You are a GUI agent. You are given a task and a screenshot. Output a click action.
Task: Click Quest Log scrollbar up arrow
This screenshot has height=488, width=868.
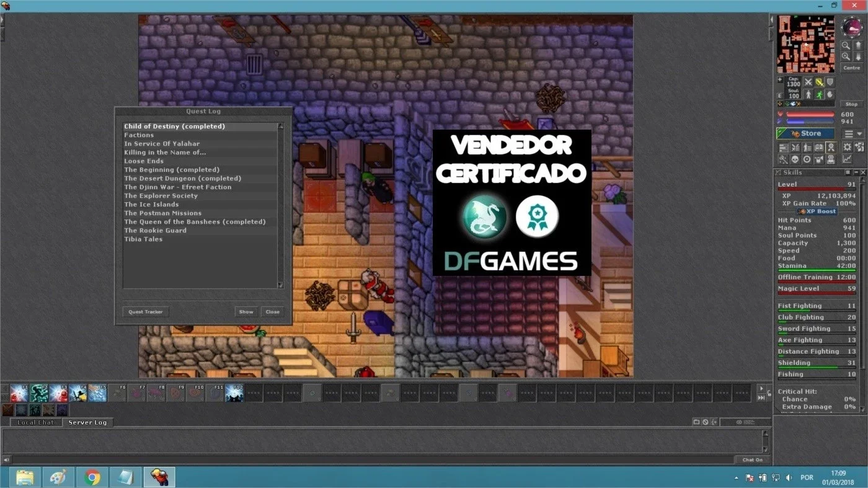tap(280, 126)
